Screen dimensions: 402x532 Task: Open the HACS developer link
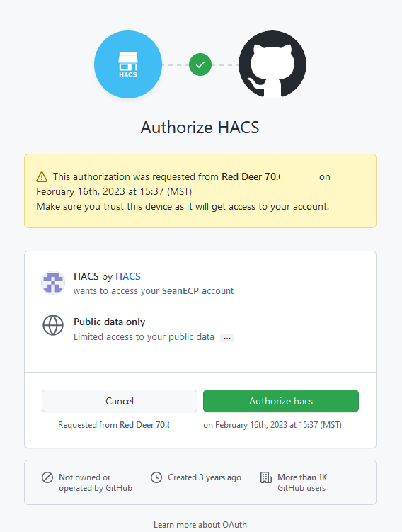[128, 276]
